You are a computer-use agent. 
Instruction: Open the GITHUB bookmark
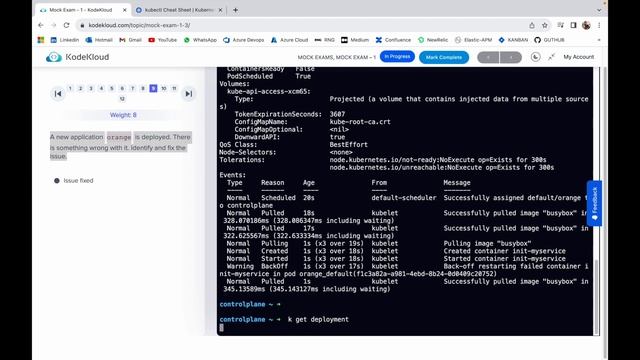click(549, 40)
